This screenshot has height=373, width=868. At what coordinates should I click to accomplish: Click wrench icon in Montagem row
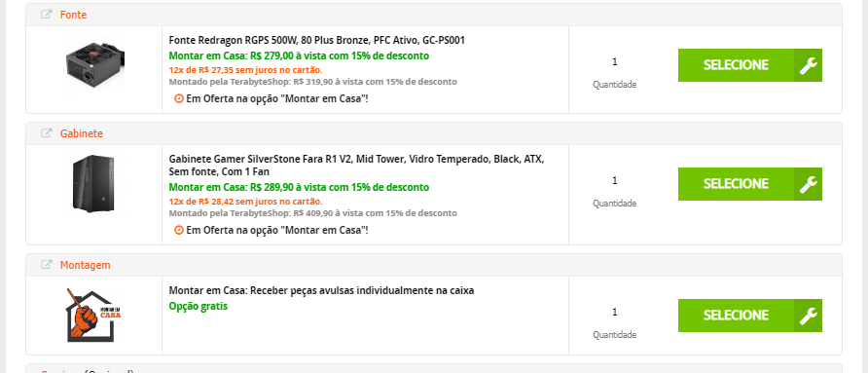tap(809, 316)
